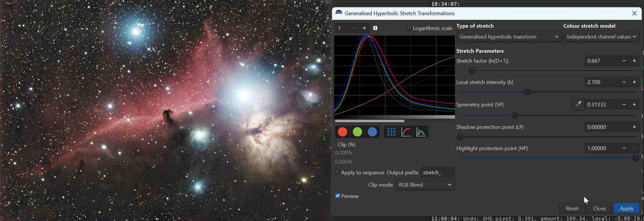
Task: Toggle the red channel histogram
Action: tap(342, 132)
